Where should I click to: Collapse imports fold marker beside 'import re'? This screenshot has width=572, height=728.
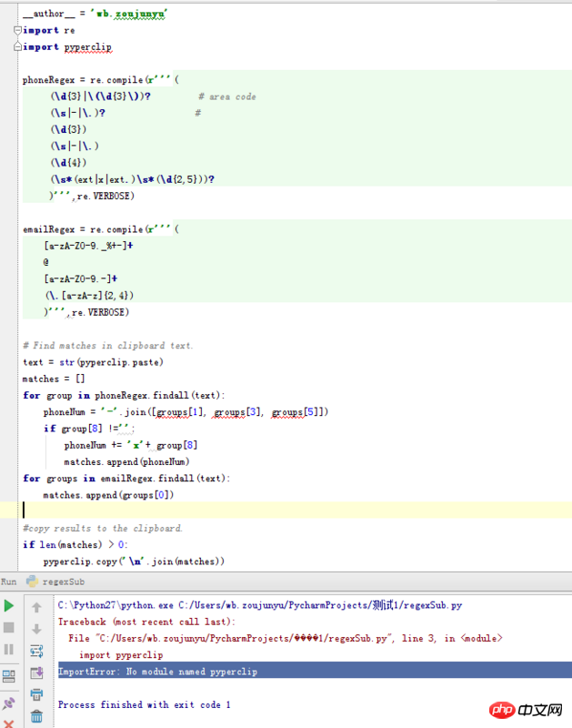(16, 30)
